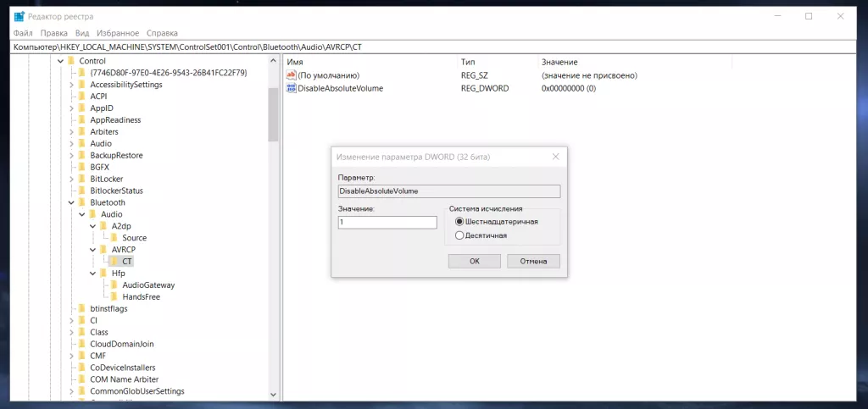Click the A2dp folder icon
Screen dimensions: 868x409
click(103, 226)
